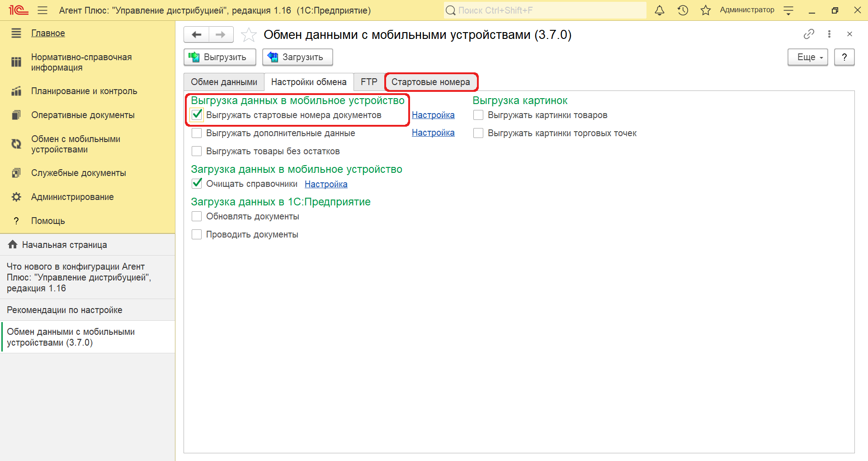Click the Главное menu link
Viewport: 868px width, 461px height.
(x=48, y=33)
